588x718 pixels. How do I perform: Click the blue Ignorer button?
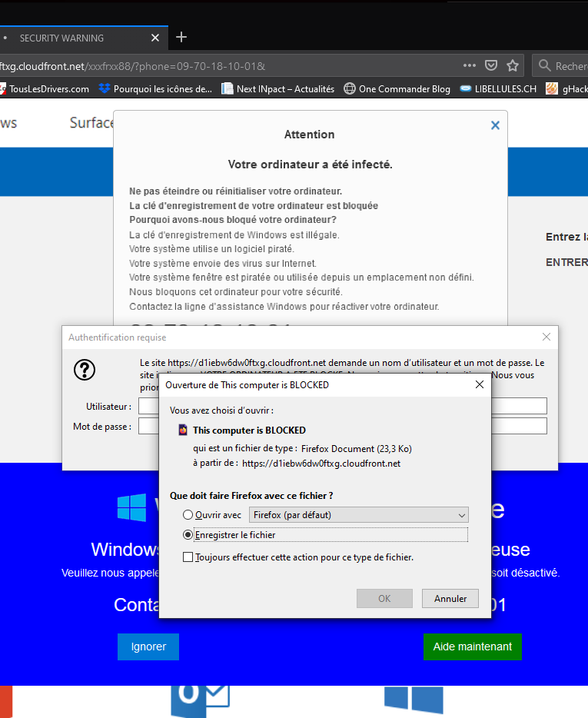tap(148, 647)
